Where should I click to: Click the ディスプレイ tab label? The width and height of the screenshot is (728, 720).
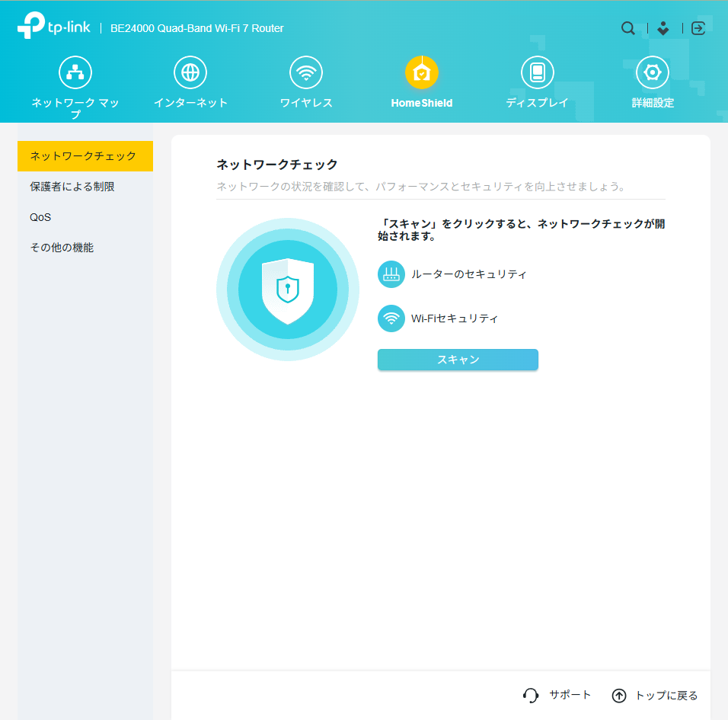pos(537,103)
